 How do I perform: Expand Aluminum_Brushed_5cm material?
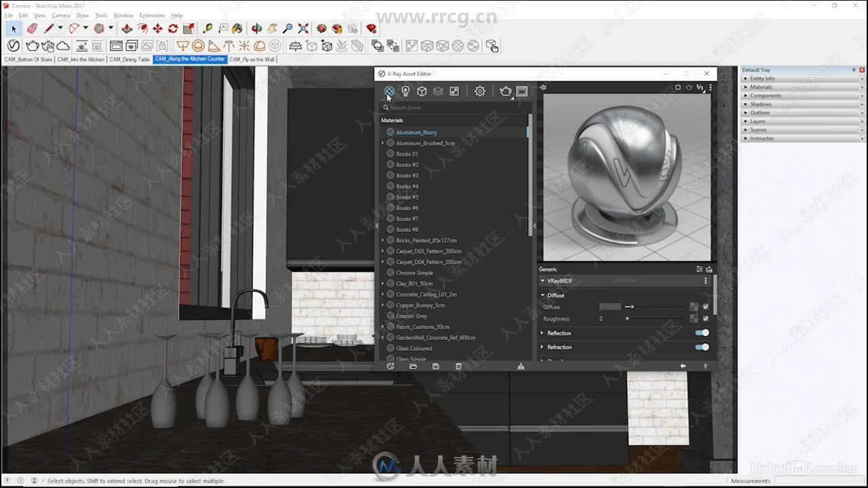coord(382,143)
